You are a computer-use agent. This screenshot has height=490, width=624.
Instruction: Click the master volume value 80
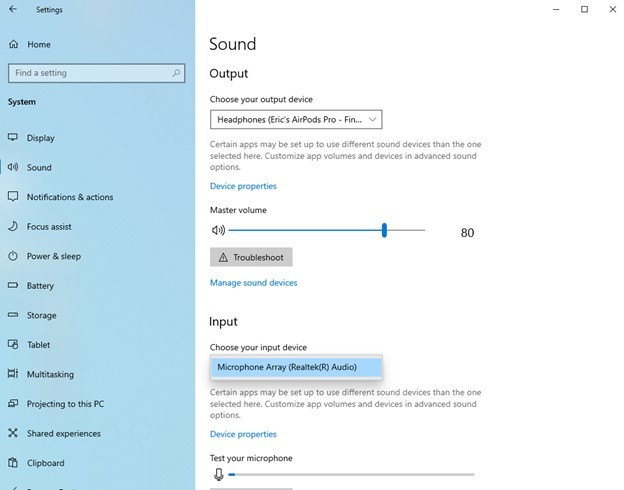tap(467, 232)
